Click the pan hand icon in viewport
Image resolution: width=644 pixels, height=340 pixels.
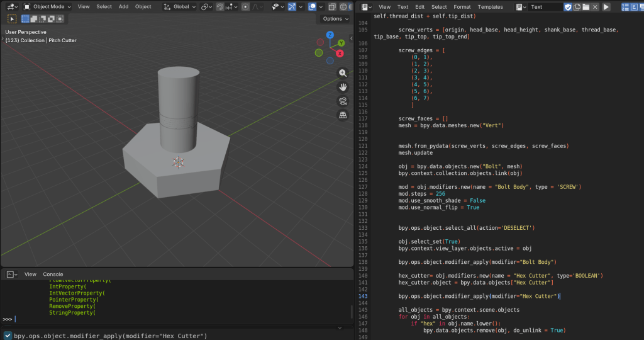coord(343,87)
